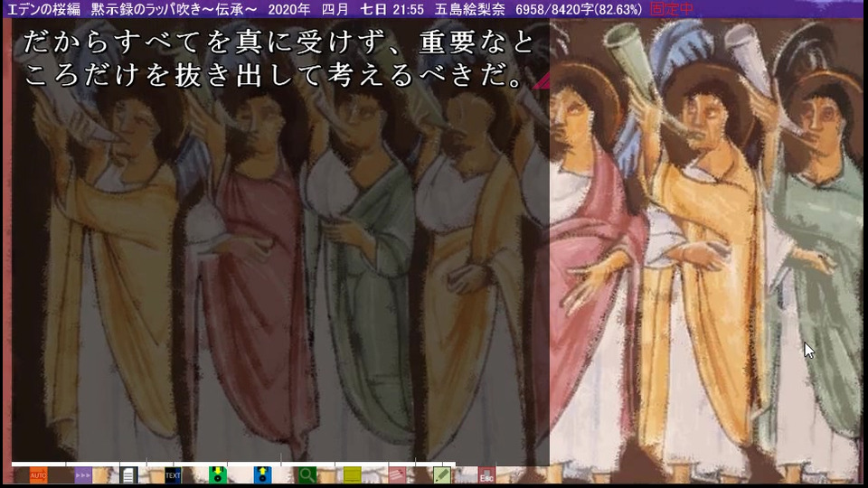Click the red Esc icon
868x488 pixels.
click(x=486, y=475)
